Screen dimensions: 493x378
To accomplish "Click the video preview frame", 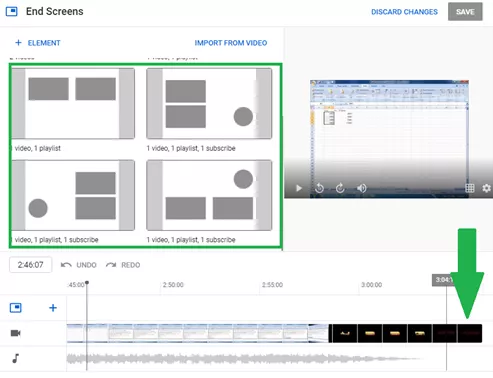I will point(389,139).
